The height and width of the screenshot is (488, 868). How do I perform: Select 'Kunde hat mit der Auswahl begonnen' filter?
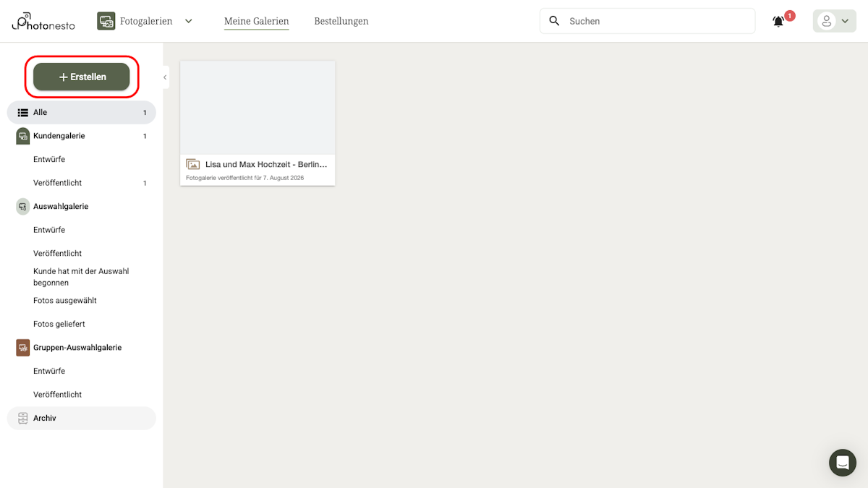tap(80, 276)
